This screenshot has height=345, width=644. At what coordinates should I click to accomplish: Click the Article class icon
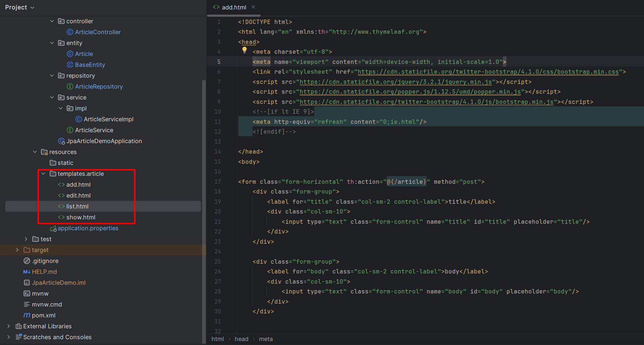(x=70, y=54)
